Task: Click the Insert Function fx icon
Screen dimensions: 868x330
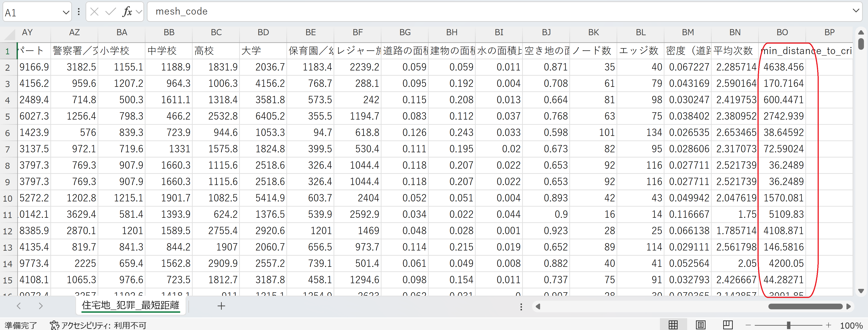Action: click(127, 12)
